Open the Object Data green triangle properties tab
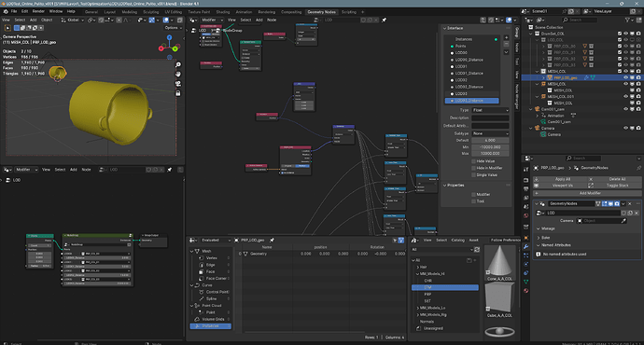This screenshot has width=644, height=345. coord(526,282)
